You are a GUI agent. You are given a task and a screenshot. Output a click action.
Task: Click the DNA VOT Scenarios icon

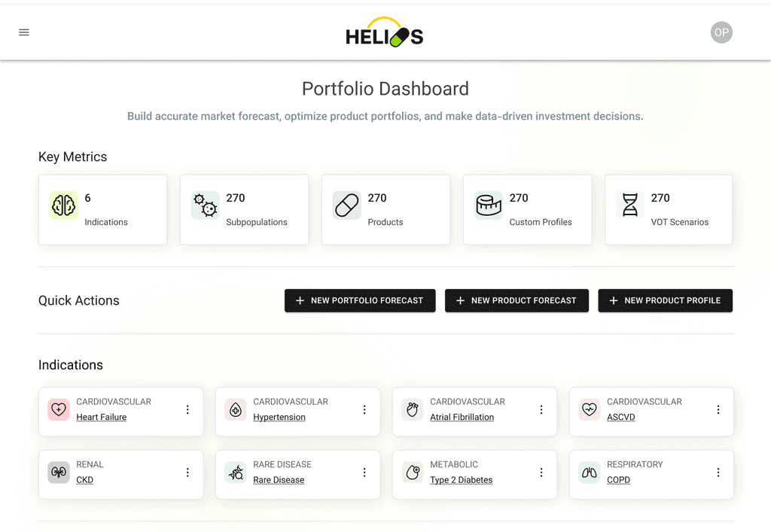629,205
